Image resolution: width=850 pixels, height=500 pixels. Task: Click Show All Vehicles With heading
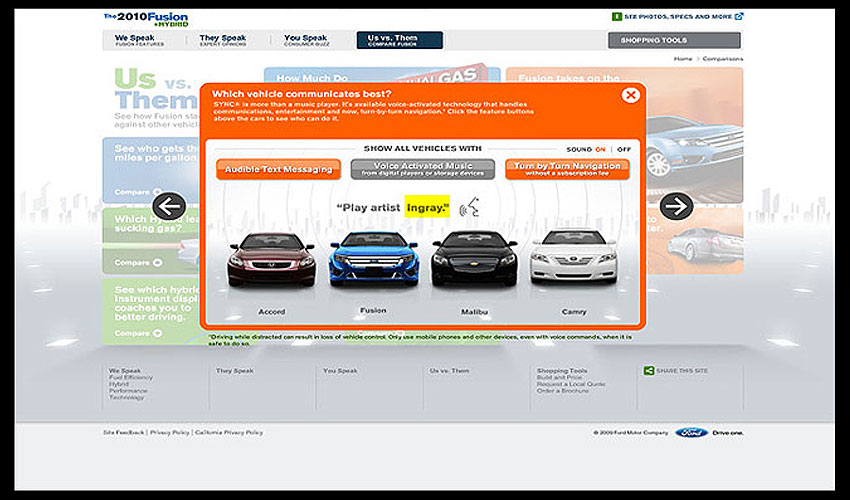(x=422, y=149)
